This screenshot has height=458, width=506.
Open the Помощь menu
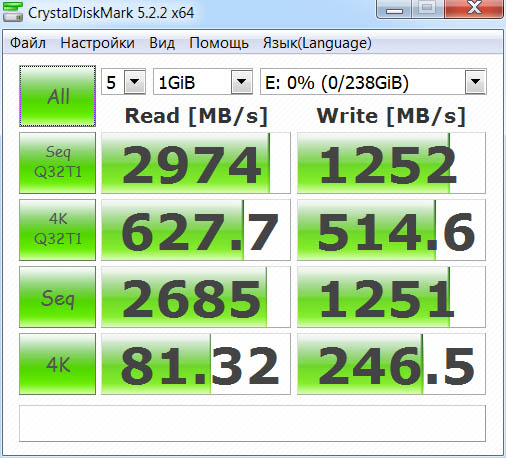pos(219,43)
